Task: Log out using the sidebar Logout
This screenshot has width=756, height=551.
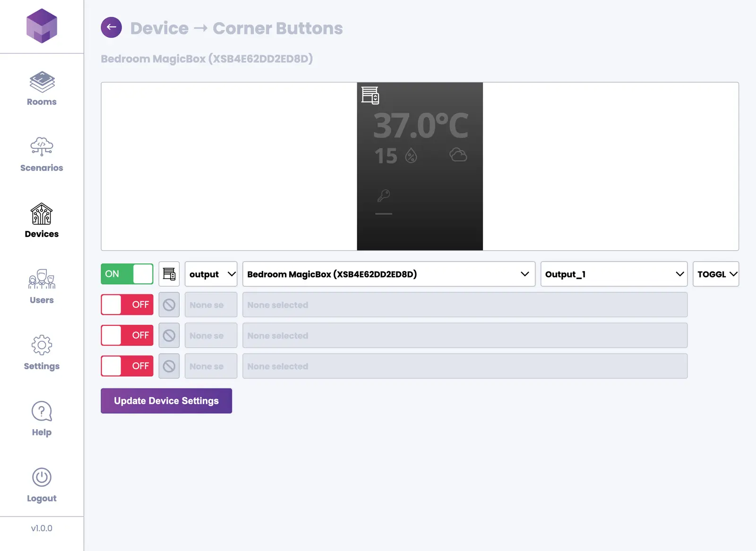Action: pyautogui.click(x=42, y=485)
